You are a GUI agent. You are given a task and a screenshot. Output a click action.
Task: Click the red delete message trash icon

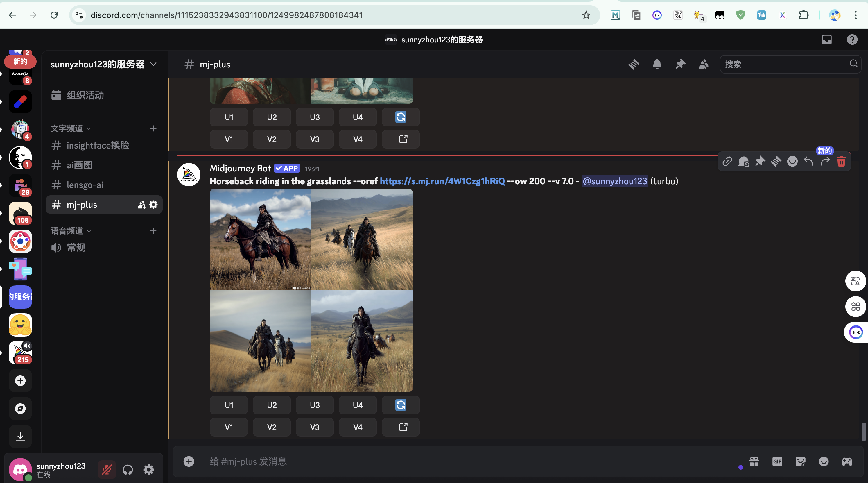click(841, 162)
